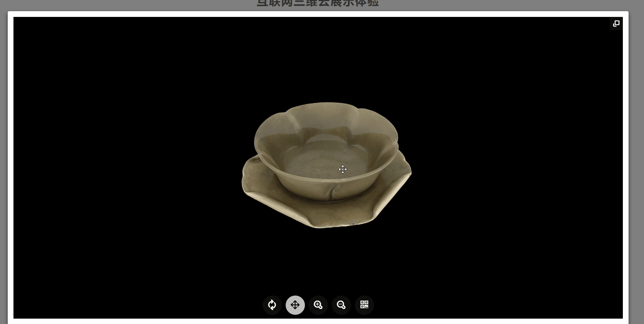Zoom in using the magnifier plus icon
Image resolution: width=644 pixels, height=324 pixels.
pos(318,305)
